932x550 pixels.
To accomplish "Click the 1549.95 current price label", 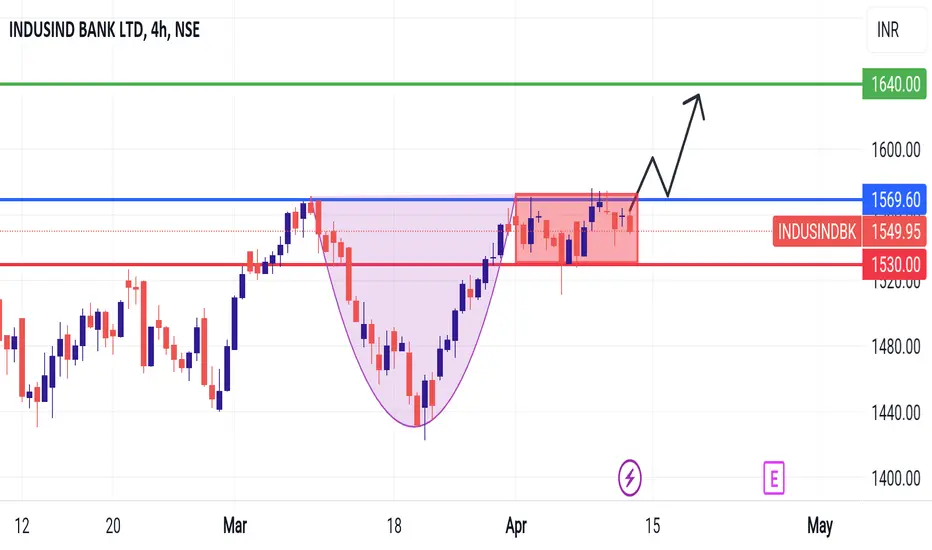I will coord(894,231).
